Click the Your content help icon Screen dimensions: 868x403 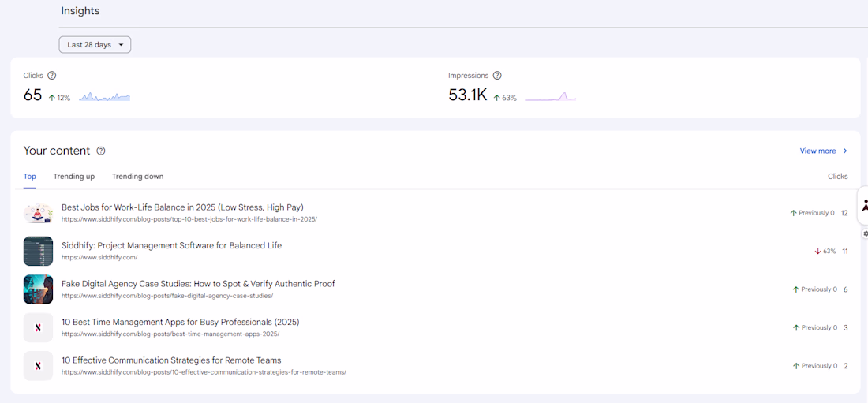click(101, 151)
